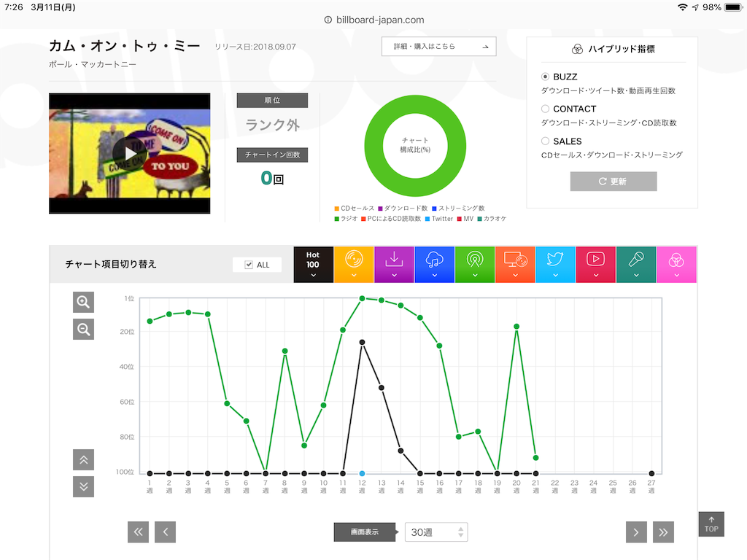Click the ダウンロード数 purple legend swatch
This screenshot has height=560, width=747.
pyautogui.click(x=380, y=208)
